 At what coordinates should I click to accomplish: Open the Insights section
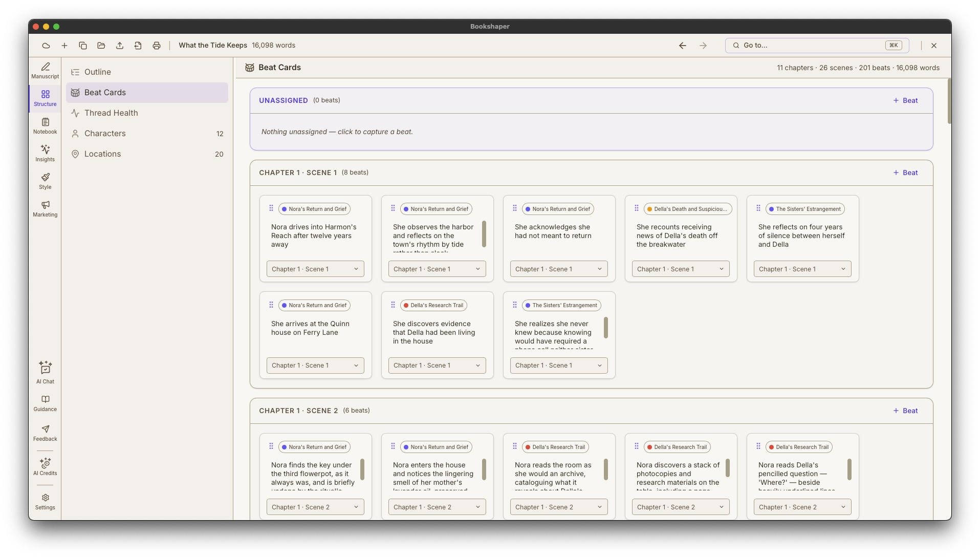(45, 154)
